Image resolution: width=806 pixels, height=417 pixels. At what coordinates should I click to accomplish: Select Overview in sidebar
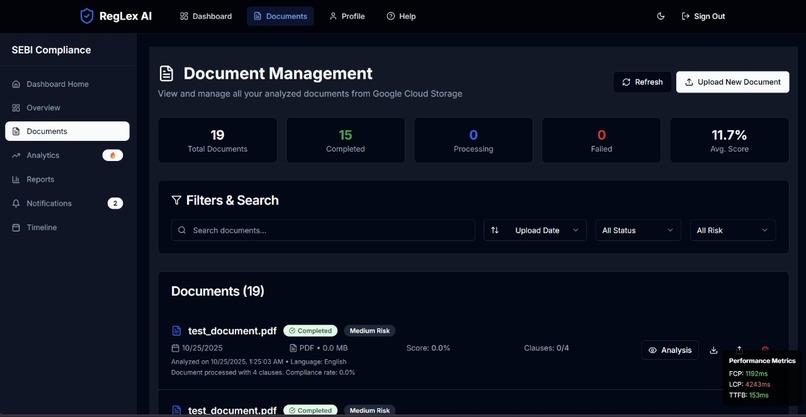click(67, 107)
